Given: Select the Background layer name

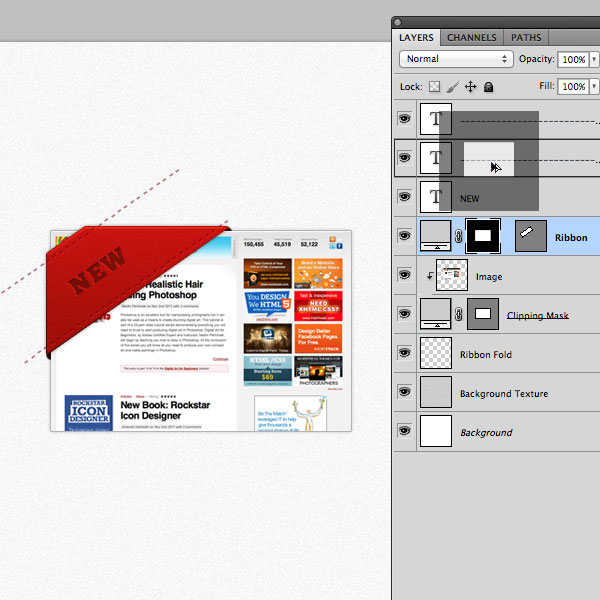Looking at the screenshot, I should tap(486, 433).
